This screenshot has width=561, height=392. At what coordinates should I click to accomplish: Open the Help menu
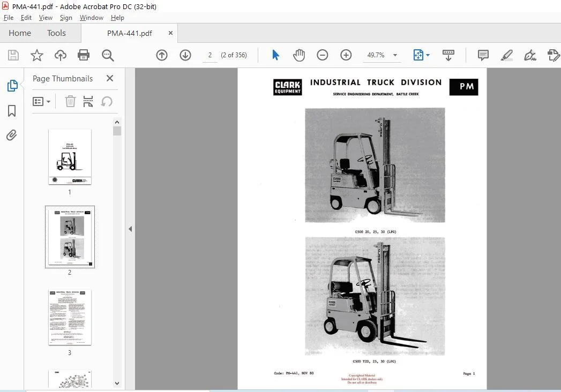117,18
